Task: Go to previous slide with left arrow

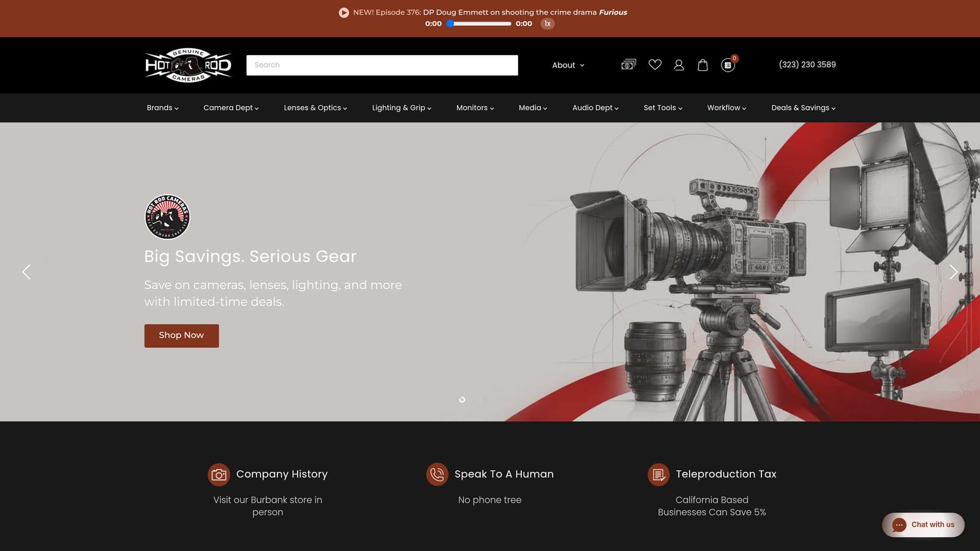Action: coord(26,272)
